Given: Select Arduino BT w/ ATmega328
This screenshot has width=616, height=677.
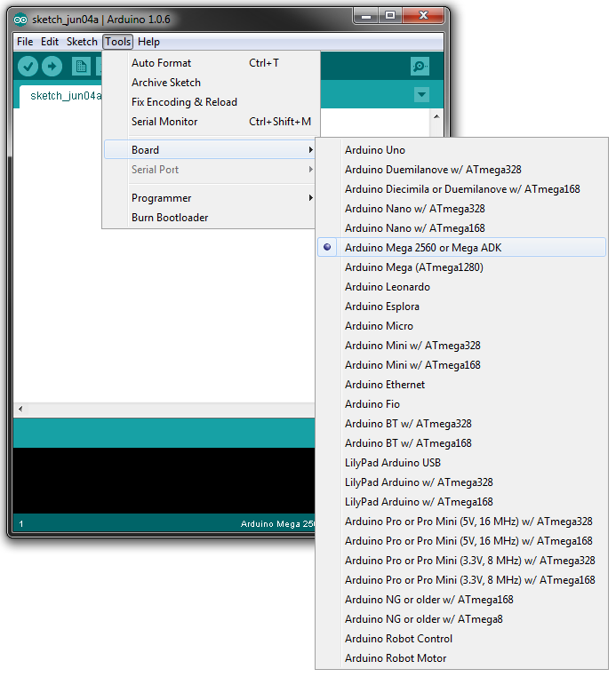Looking at the screenshot, I should [461, 424].
